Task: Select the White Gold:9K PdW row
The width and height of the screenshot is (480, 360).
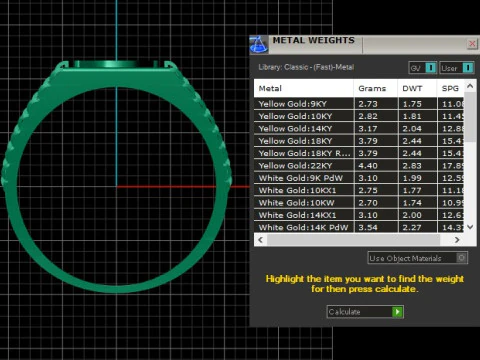Action: [x=359, y=178]
